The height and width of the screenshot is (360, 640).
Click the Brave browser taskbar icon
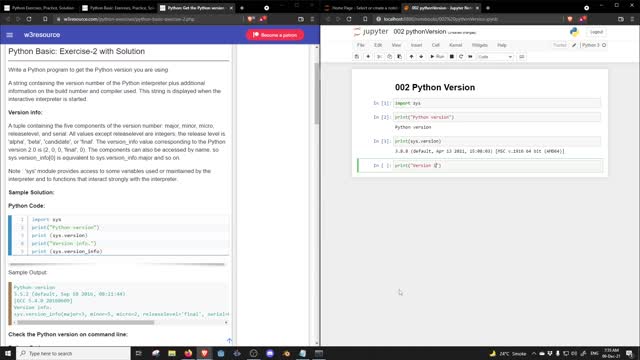204,353
